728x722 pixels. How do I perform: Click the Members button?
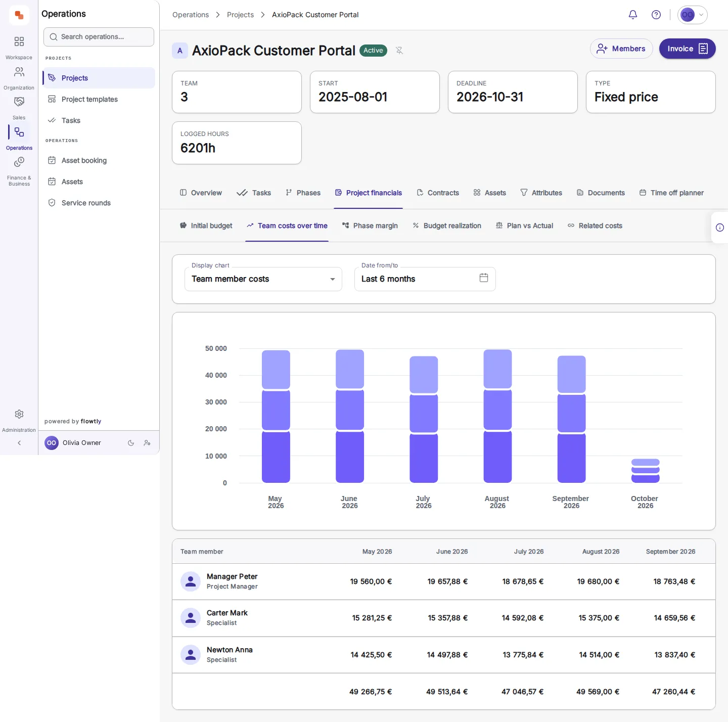point(621,49)
